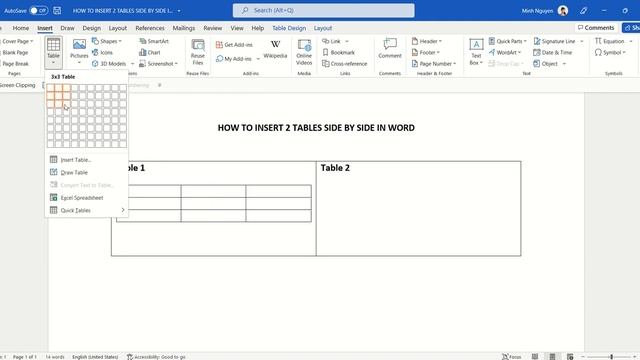This screenshot has height=360, width=640.
Task: Open Link dropdown arrow
Action: [x=347, y=41]
